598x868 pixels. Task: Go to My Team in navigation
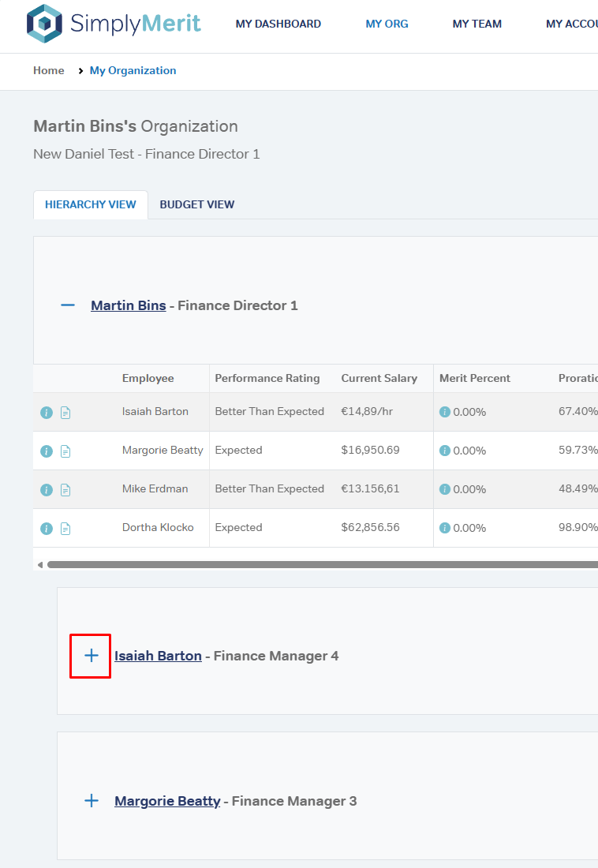click(x=477, y=24)
